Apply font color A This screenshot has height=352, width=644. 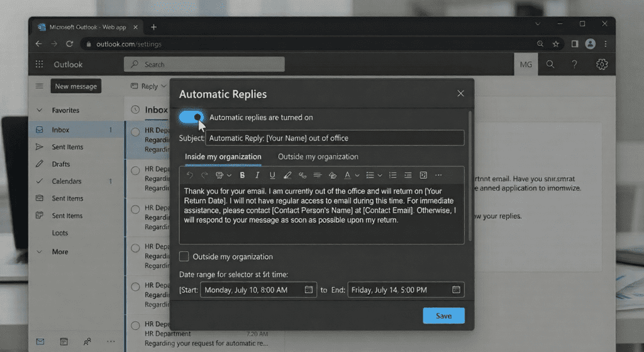(x=347, y=175)
